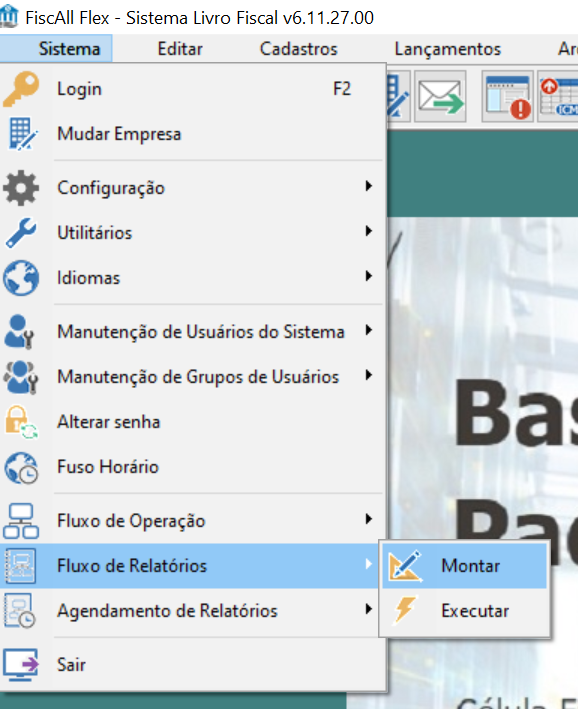Click the Manutenção de Usuários do Sistema label

click(x=201, y=332)
